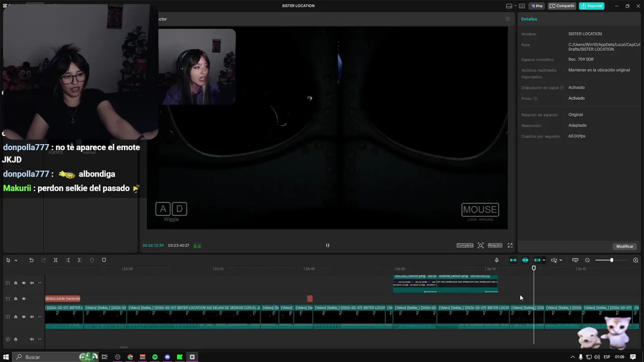Screen dimensions: 644x362
Task: Select the small red text clip near 26:00
Action: [x=310, y=299]
